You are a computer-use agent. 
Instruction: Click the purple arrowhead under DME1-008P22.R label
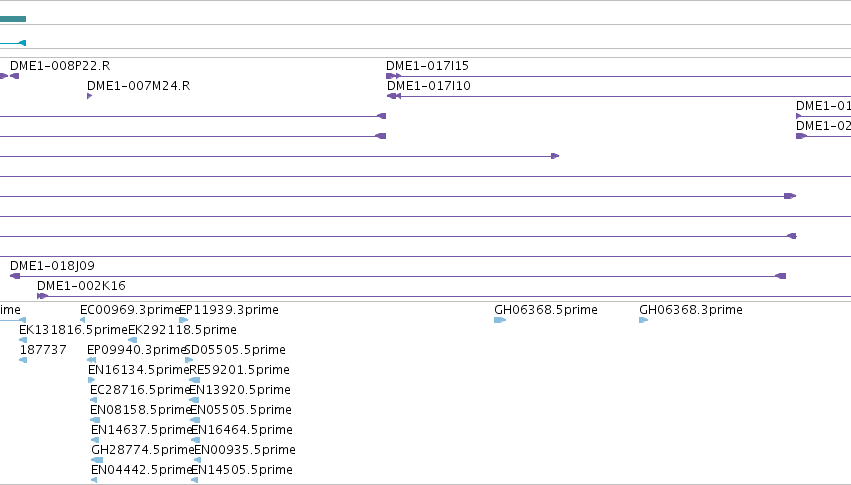point(15,76)
